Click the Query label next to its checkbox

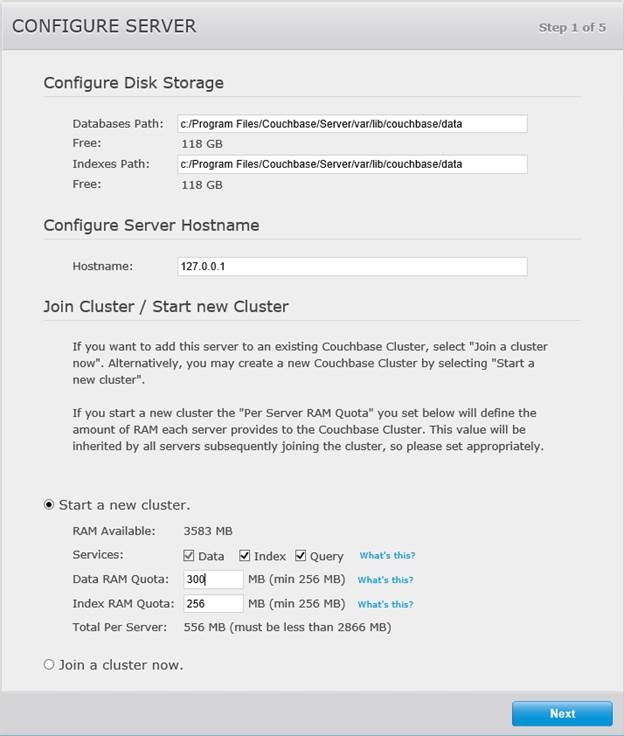click(326, 557)
